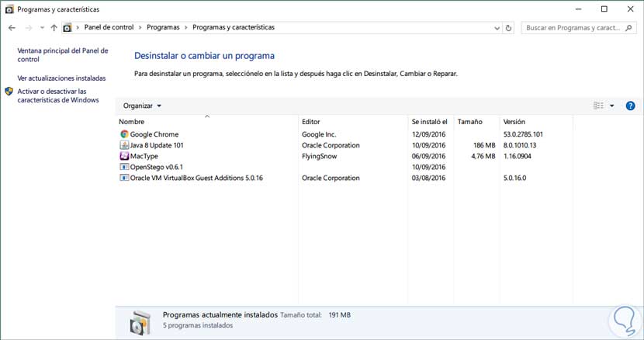The height and width of the screenshot is (340, 644).
Task: Open Ver actualizaciones instaladas link
Action: coord(61,78)
